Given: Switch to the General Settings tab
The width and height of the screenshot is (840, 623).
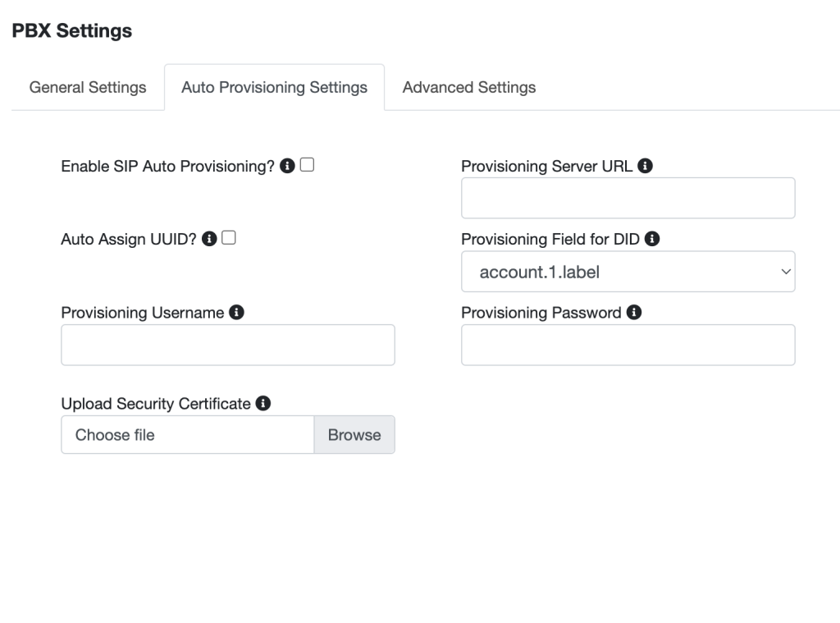Looking at the screenshot, I should 88,87.
